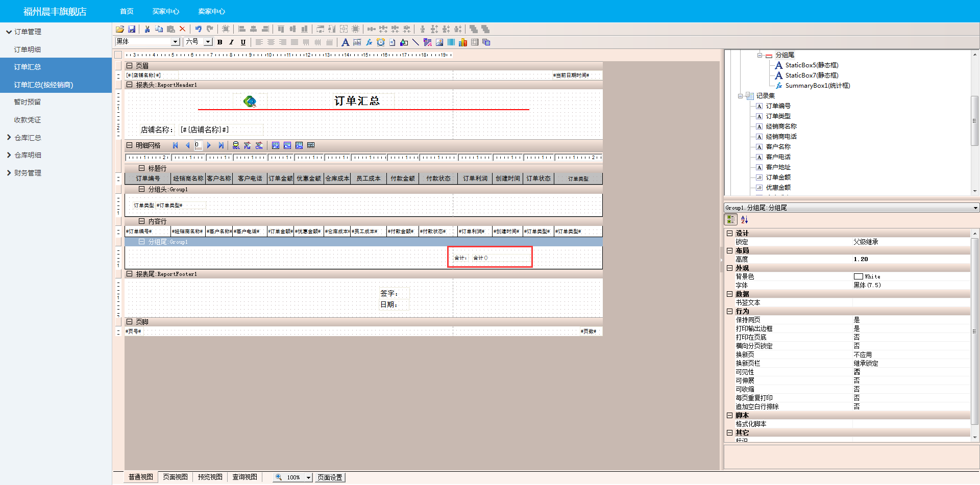Click the red X delete icon
The height and width of the screenshot is (485, 980).
coord(182,29)
